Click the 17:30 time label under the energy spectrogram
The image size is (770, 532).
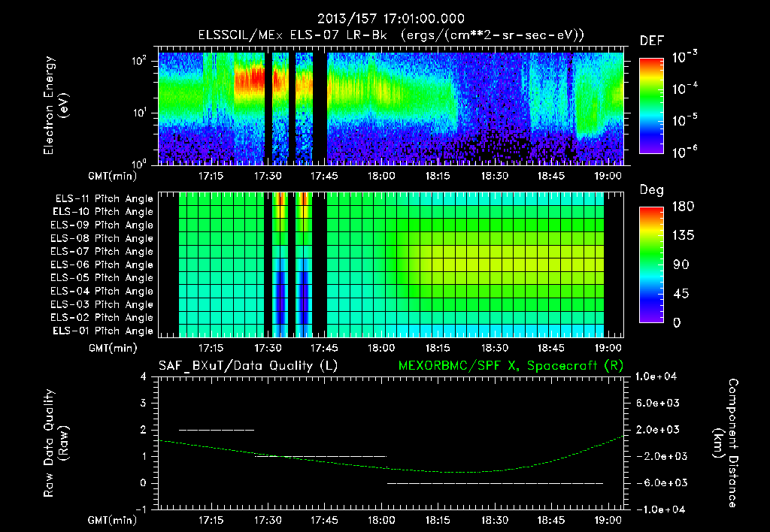268,176
